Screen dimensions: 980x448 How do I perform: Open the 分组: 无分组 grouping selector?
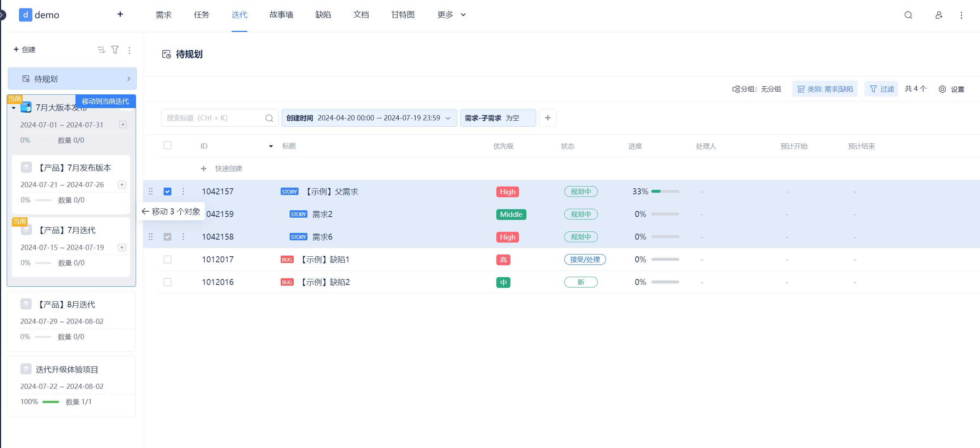click(x=756, y=89)
